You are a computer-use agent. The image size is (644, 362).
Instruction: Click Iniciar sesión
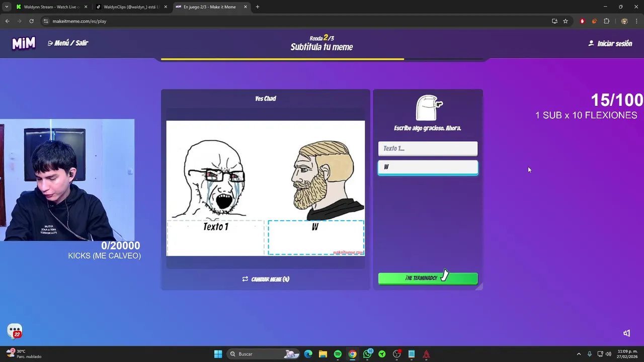[x=610, y=44]
